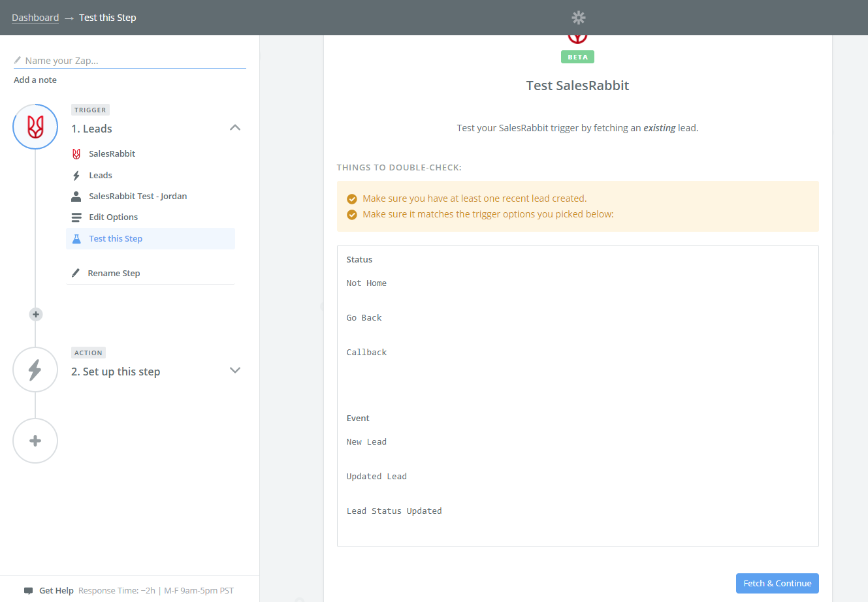868x602 pixels.
Task: Click the 'Updated Lead' event value
Action: coord(376,477)
